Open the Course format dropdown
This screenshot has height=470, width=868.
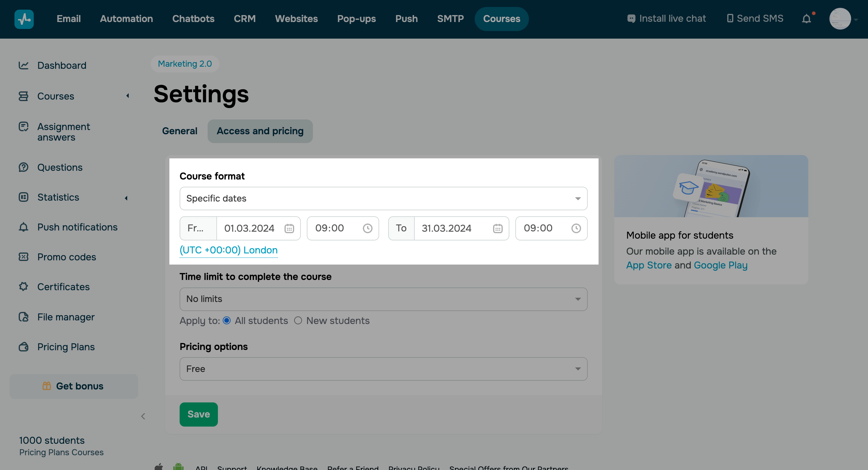(383, 198)
